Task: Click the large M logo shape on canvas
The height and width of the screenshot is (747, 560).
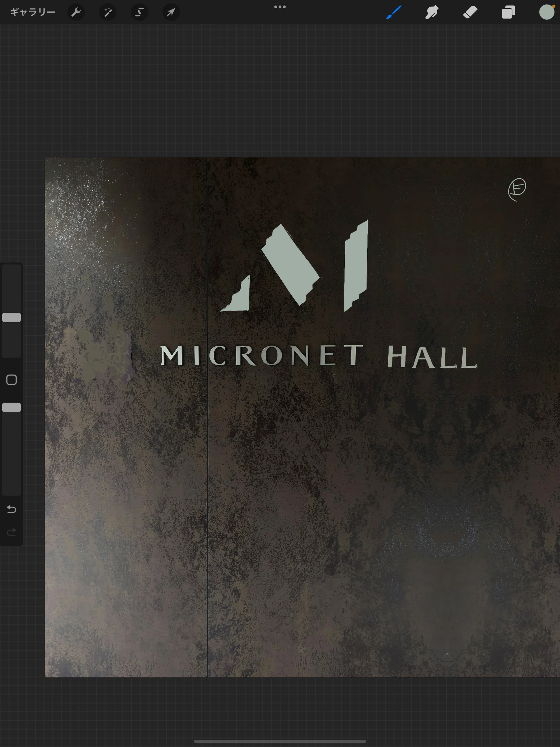Action: click(294, 266)
